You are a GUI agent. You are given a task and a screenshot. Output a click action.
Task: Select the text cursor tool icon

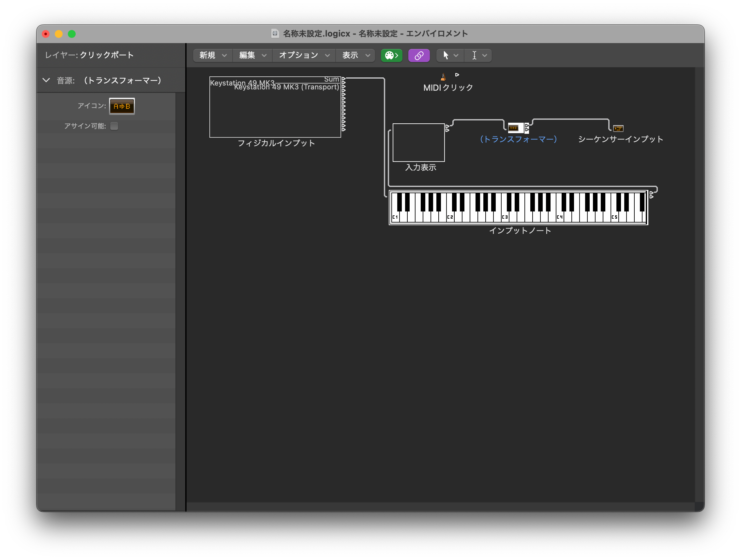coord(474,55)
